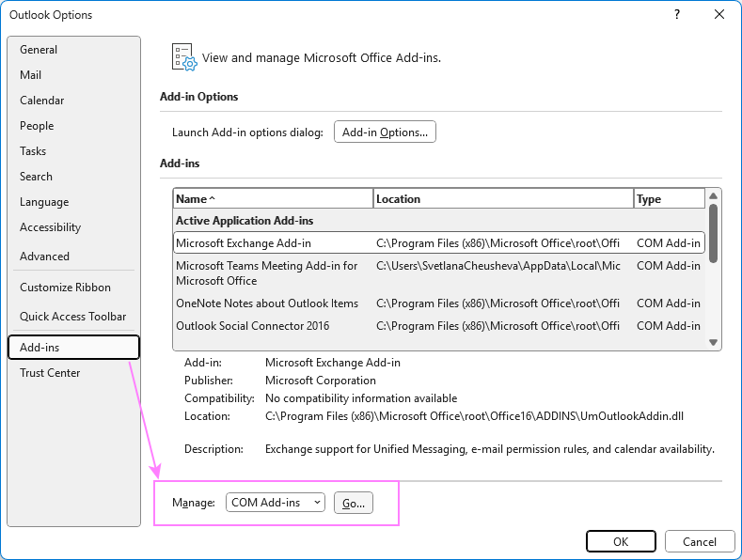Select OneNote Notes about Outlook Items row
This screenshot has height=560, width=742.
tap(439, 303)
